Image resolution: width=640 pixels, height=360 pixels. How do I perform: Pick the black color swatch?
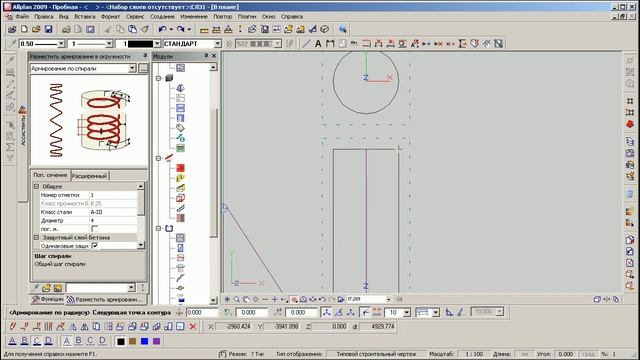point(121,341)
